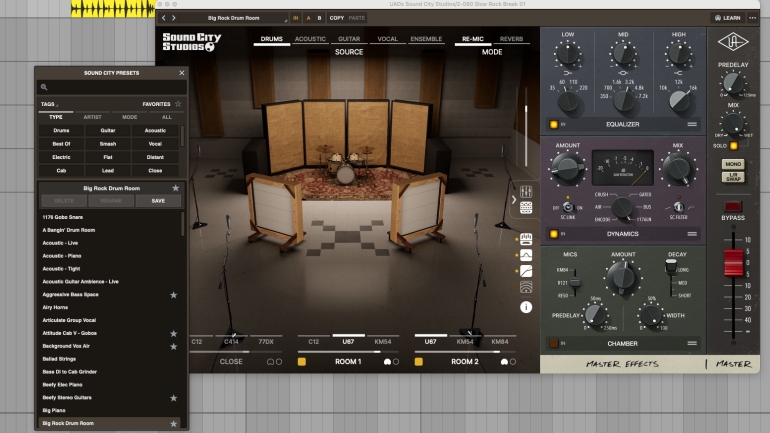Open the Chamber module menu handle
The image size is (770, 433).
692,343
